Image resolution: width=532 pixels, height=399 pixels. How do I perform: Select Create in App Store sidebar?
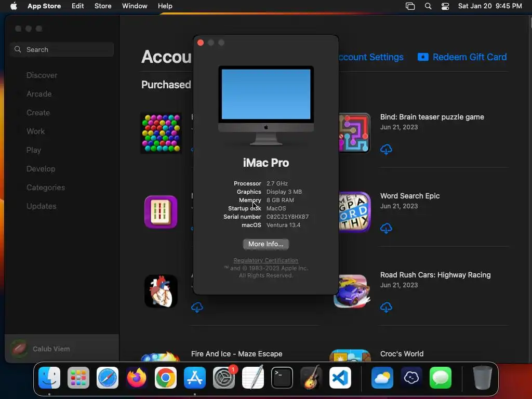point(38,113)
